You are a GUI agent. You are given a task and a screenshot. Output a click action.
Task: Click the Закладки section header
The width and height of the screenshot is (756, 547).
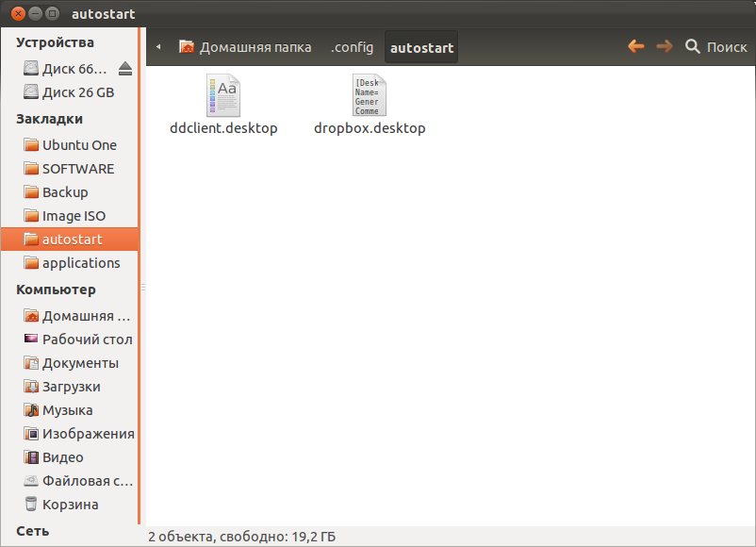tap(49, 119)
